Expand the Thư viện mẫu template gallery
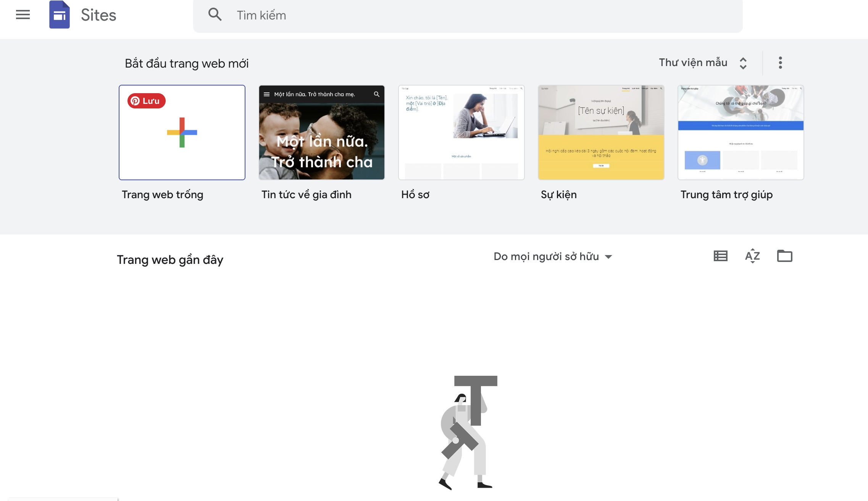This screenshot has width=868, height=501. tap(703, 63)
